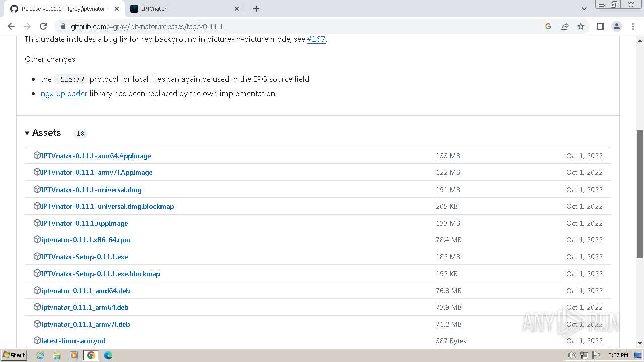Click the package icon beside iptvnator_0.11.1_arm64.deb
Viewport: 644px width, 362px height.
[37, 307]
